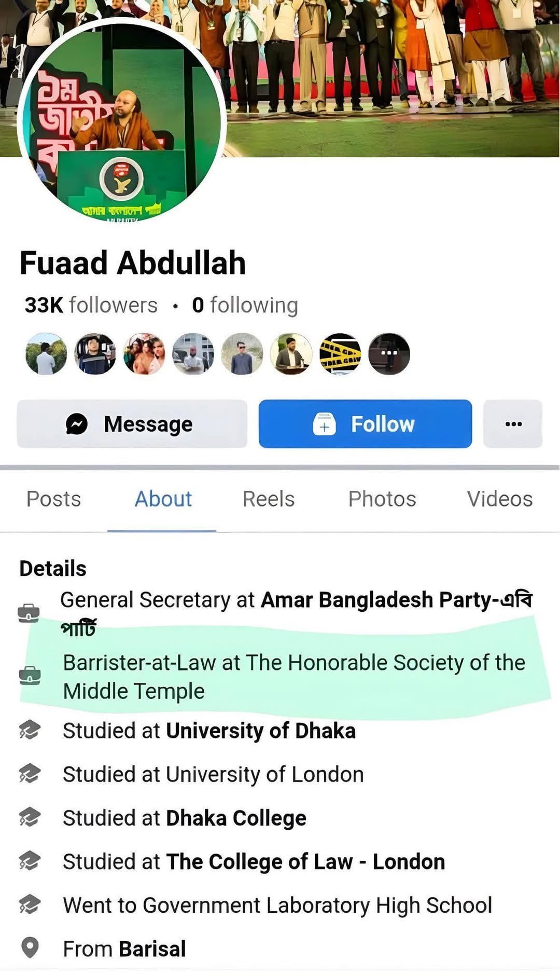Tap the location pin icon beside Barisal
Screen dimensions: 560x975
pos(30,948)
